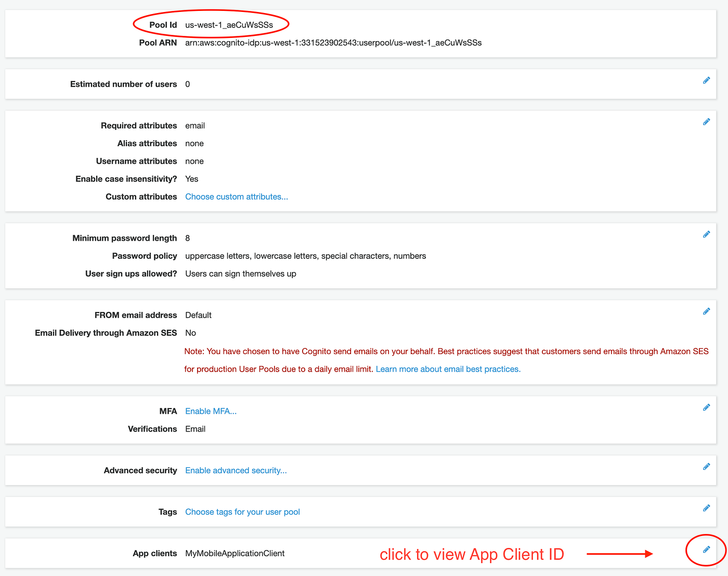Viewport: 728px width, 576px height.
Task: Edit the Estimated number of users setting
Action: [706, 80]
